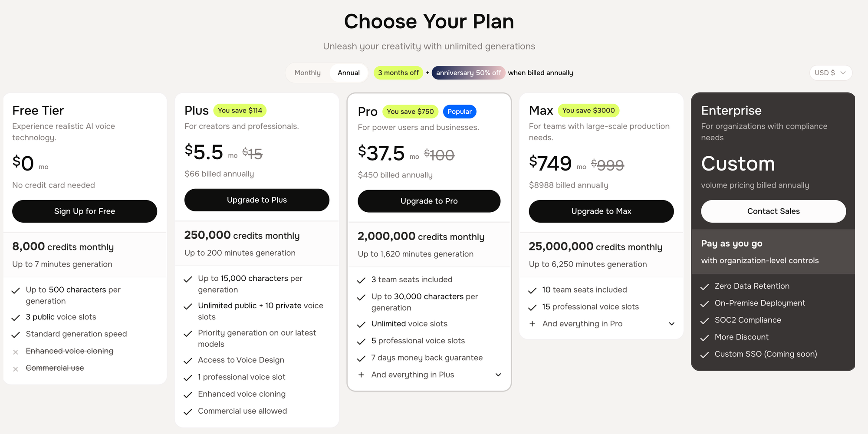This screenshot has width=868, height=434.
Task: Expand 'And everything in Plus' chevron
Action: [x=498, y=375]
